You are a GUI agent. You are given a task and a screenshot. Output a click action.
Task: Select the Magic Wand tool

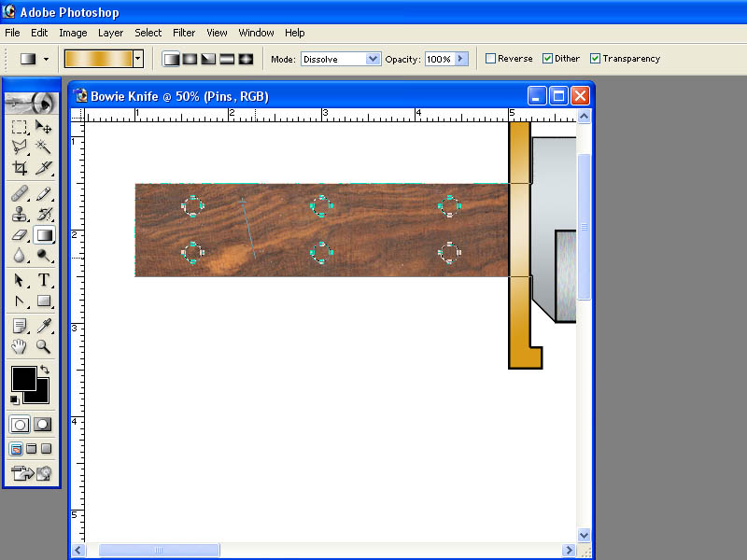click(x=43, y=147)
